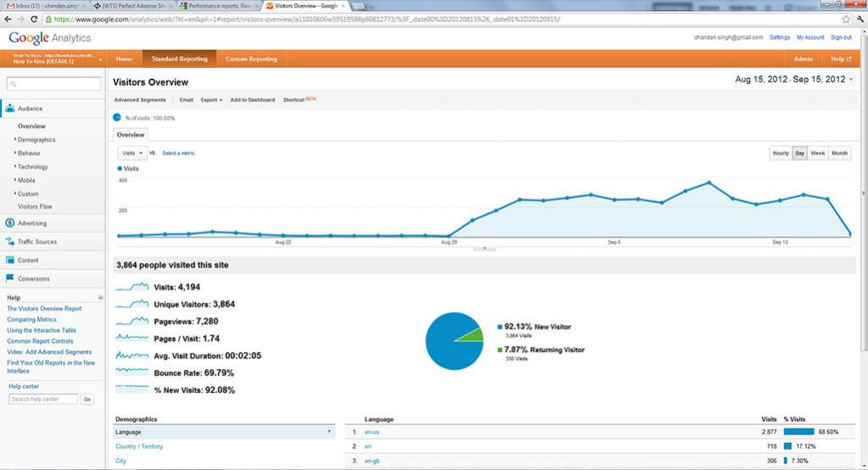Click the percent of visits pie icon
868x470 pixels.
pos(117,117)
